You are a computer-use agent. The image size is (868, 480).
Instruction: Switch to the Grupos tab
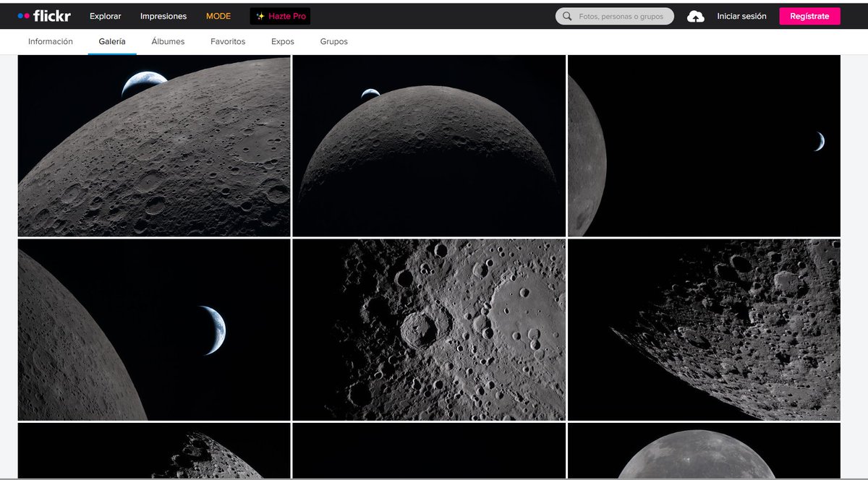334,41
